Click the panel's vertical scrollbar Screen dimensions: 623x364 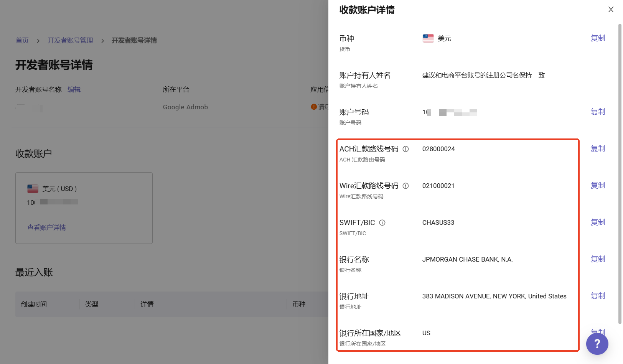[x=620, y=173]
